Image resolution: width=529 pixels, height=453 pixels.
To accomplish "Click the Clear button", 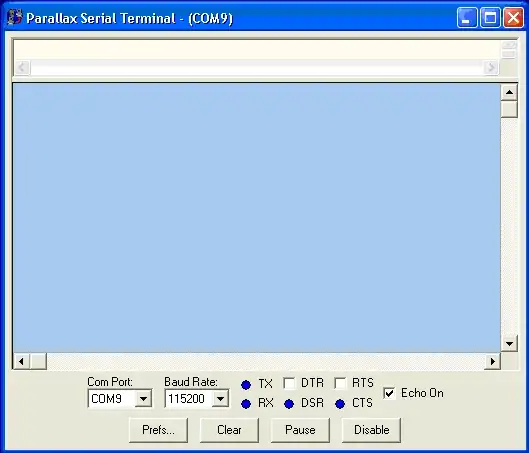I will (229, 430).
